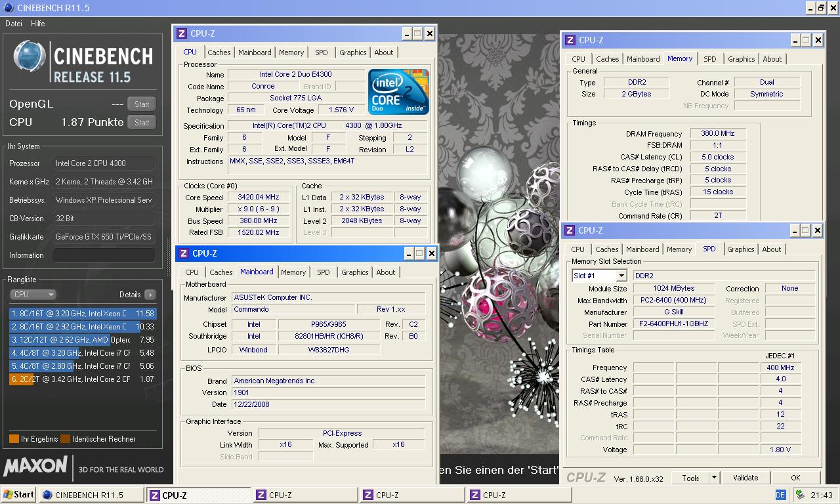Select ranking row 12C/12T @ 2.62 GHz AMD
The width and height of the screenshot is (840, 504).
tap(83, 340)
